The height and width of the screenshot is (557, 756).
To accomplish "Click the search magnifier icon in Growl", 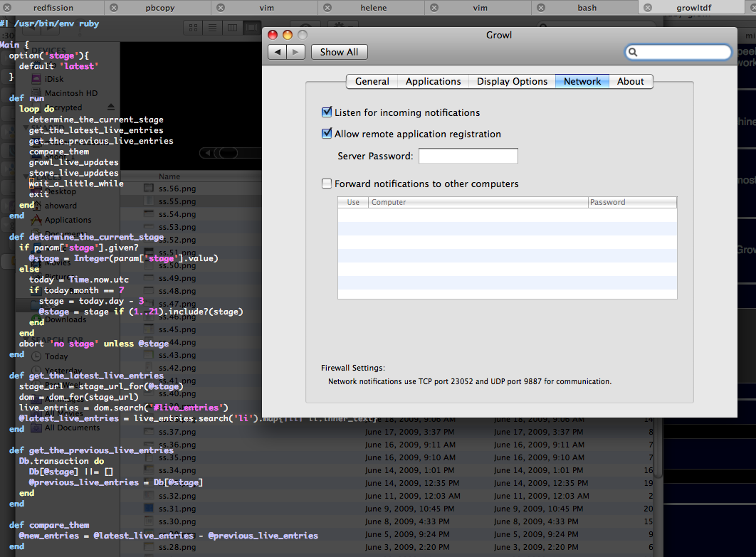I will pos(633,52).
